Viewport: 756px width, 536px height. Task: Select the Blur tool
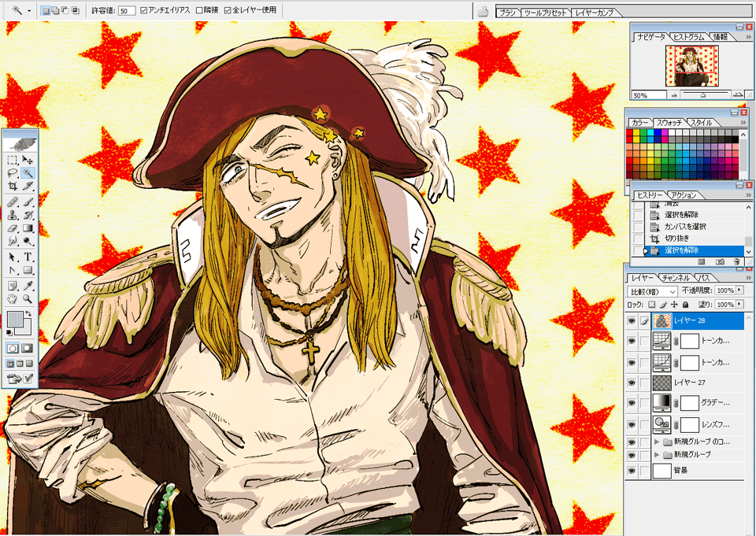[13, 241]
